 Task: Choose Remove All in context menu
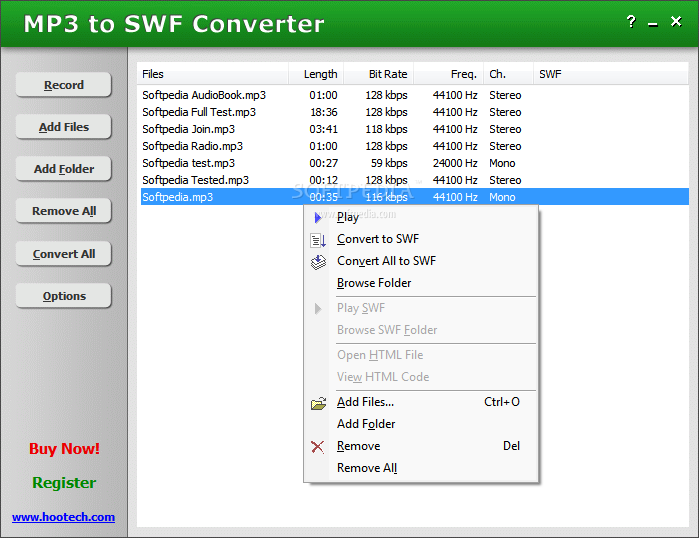point(421,468)
